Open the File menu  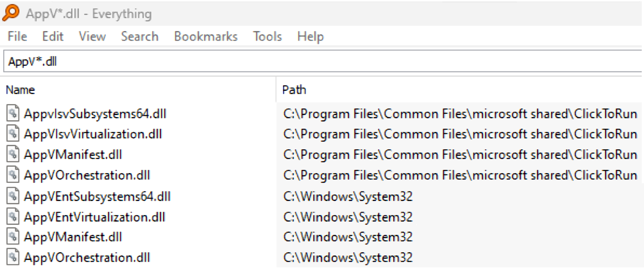point(17,36)
